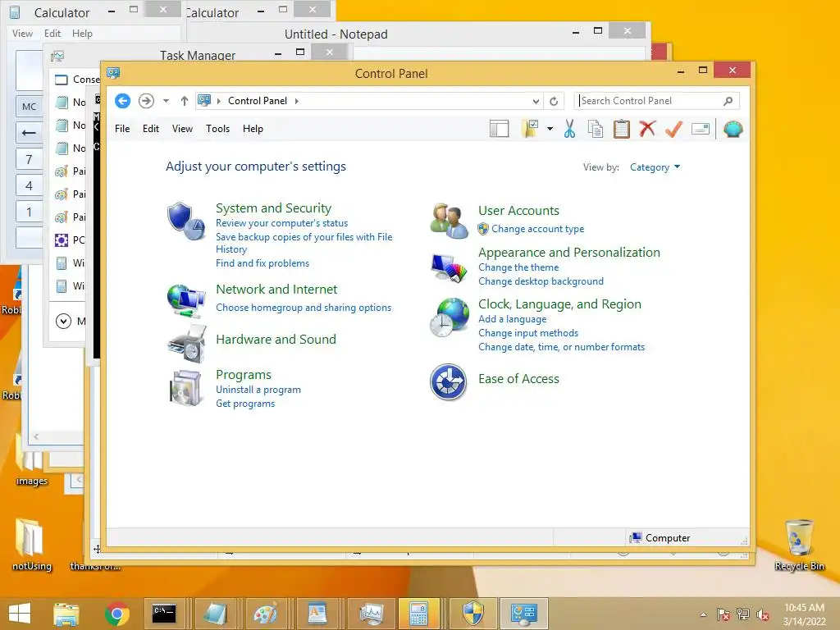Switch to Calculator on the taskbar

pos(419,614)
